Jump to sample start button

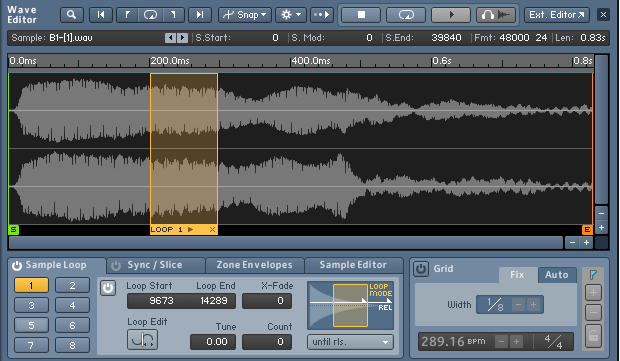(x=101, y=15)
